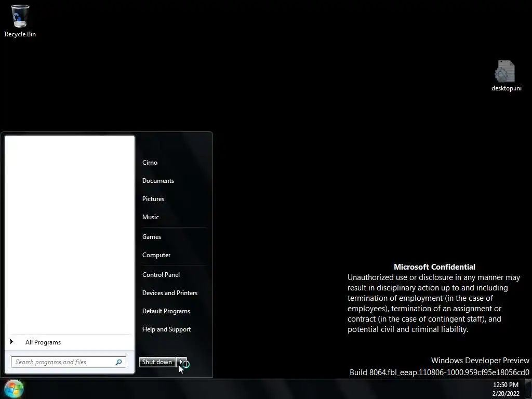532x399 pixels.
Task: Click the Windows Start orb
Action: point(14,389)
